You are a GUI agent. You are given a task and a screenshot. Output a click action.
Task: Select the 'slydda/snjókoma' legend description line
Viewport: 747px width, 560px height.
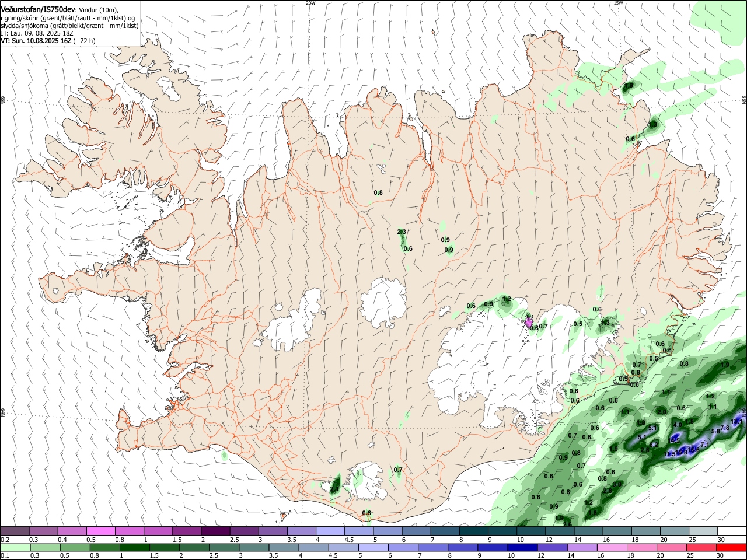69,26
